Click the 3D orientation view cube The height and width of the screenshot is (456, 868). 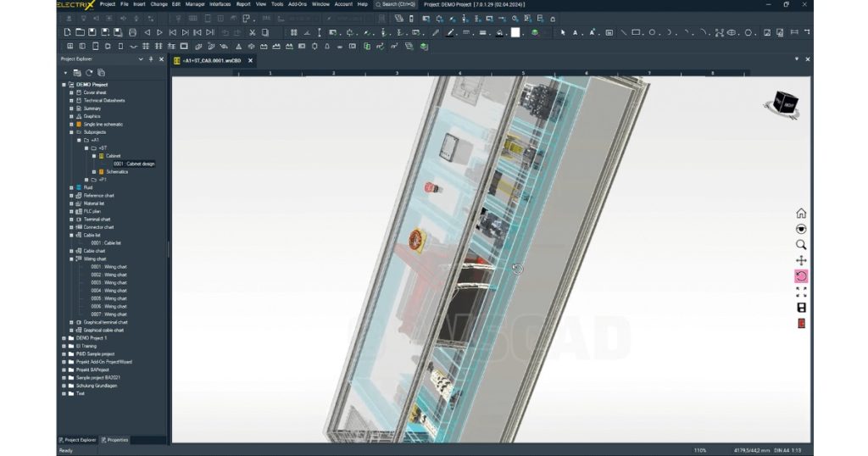(x=786, y=104)
